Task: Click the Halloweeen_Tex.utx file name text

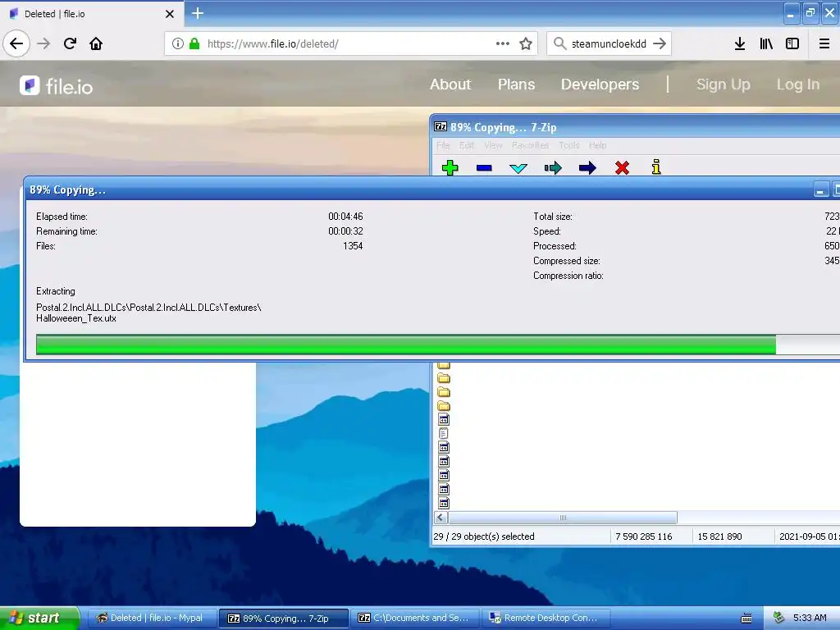Action: 76,318
